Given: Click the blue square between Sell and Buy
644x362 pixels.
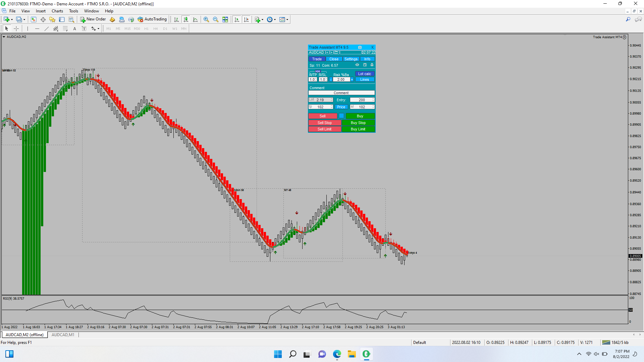Looking at the screenshot, I should pos(341,116).
